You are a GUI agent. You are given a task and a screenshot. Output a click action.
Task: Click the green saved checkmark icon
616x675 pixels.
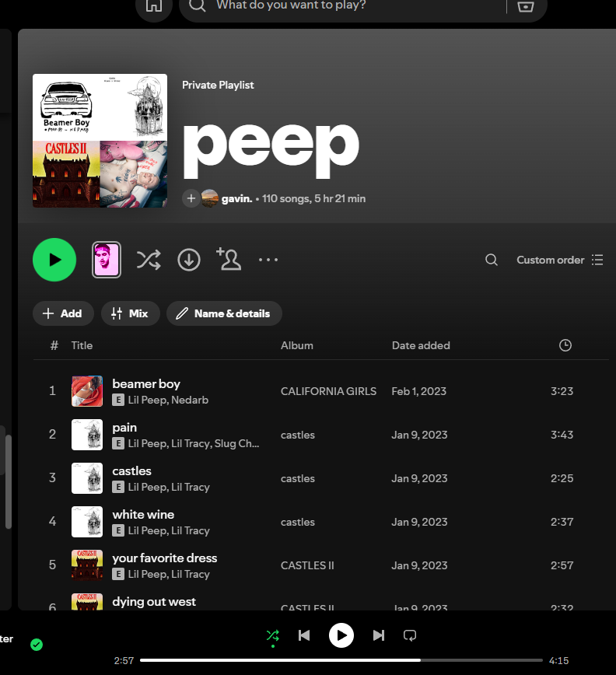click(37, 645)
